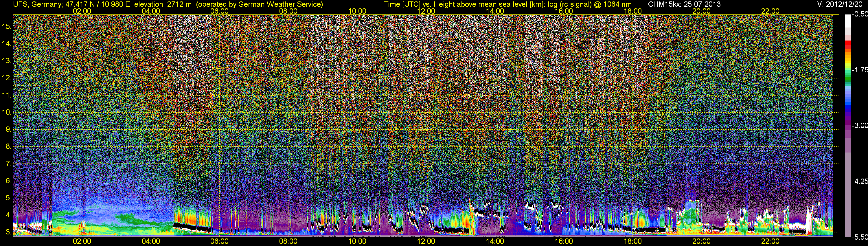
Task: Click the height label '14.' on left axis
Action: tap(7, 43)
